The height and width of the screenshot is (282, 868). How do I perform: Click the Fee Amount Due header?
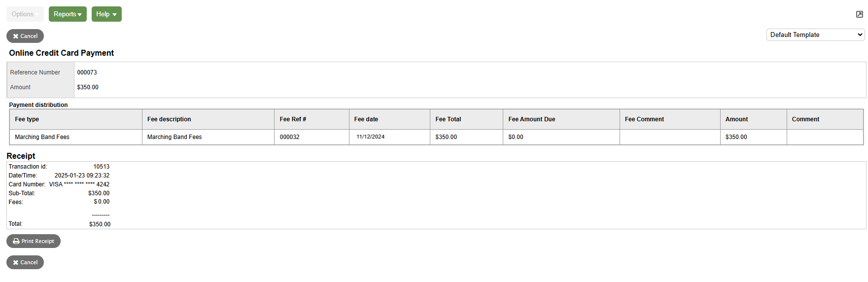[x=531, y=119]
